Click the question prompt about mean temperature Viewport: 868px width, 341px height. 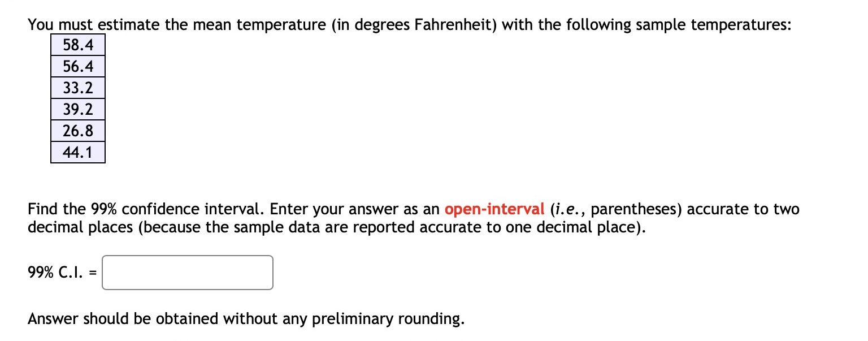point(409,24)
